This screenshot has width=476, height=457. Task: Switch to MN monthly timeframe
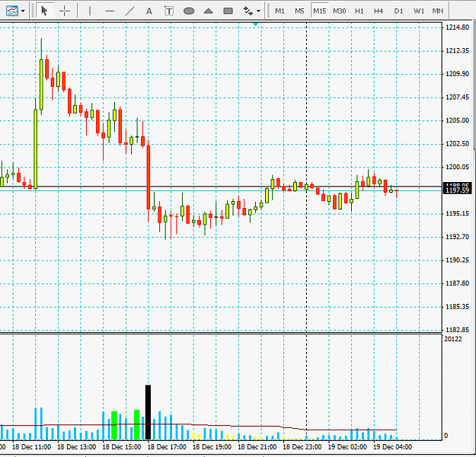438,11
